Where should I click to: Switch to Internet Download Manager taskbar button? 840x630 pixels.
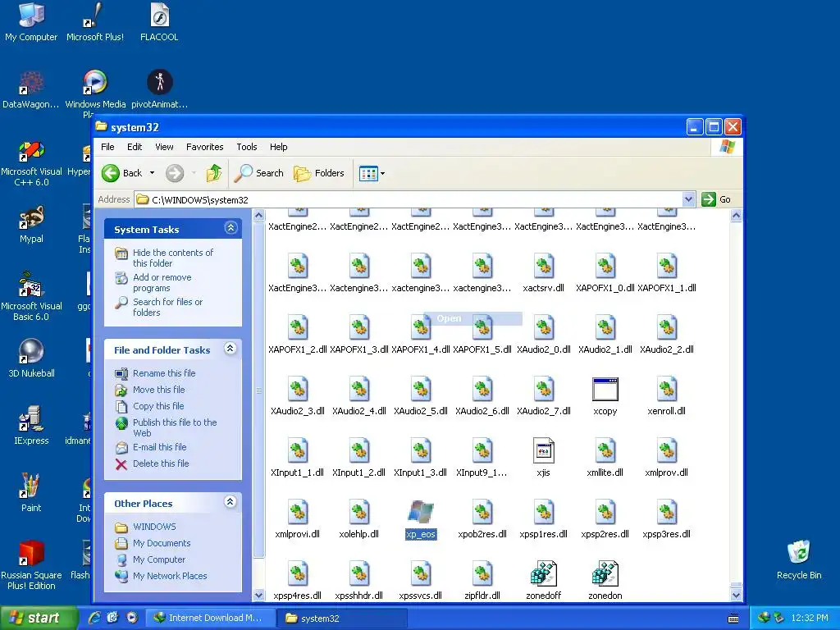click(210, 618)
